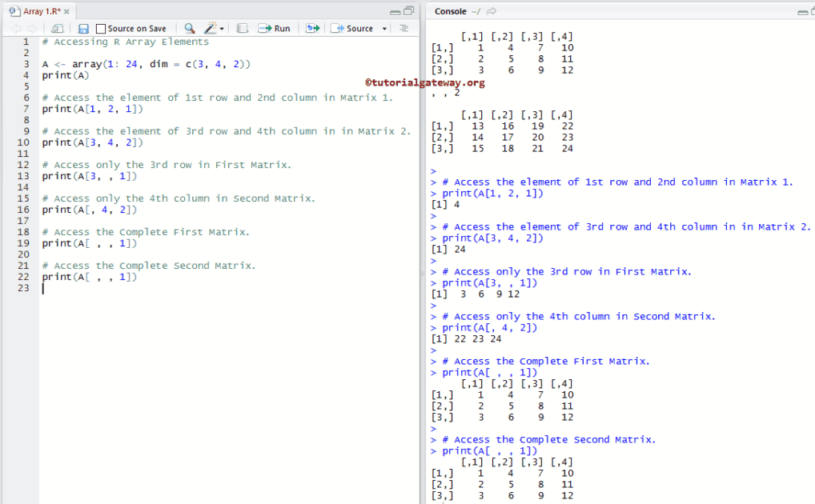Click the code tools wand icon
The height and width of the screenshot is (504, 815).
tap(210, 27)
